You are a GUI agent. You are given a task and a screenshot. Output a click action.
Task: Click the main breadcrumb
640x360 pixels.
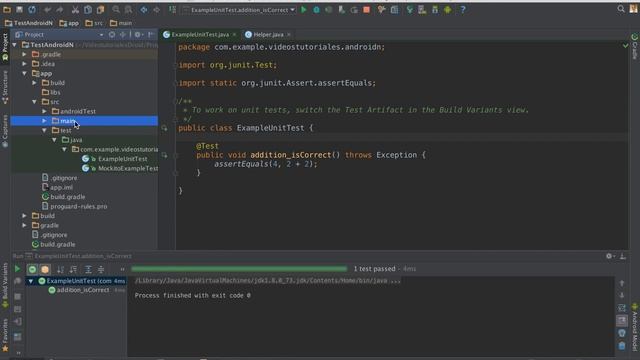pyautogui.click(x=121, y=23)
